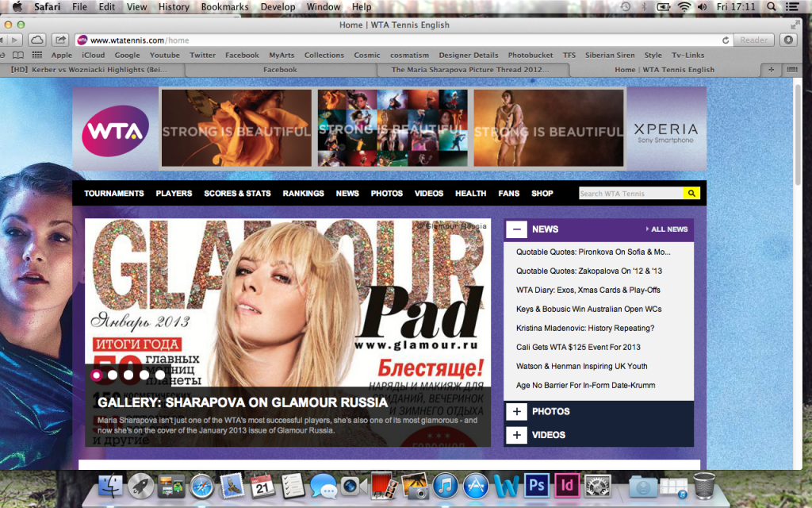
Task: Open iCloud Tabs cloud button
Action: [36, 40]
